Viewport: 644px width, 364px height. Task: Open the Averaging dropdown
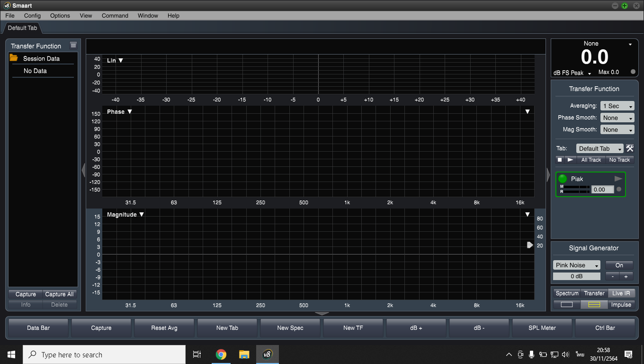pos(617,106)
